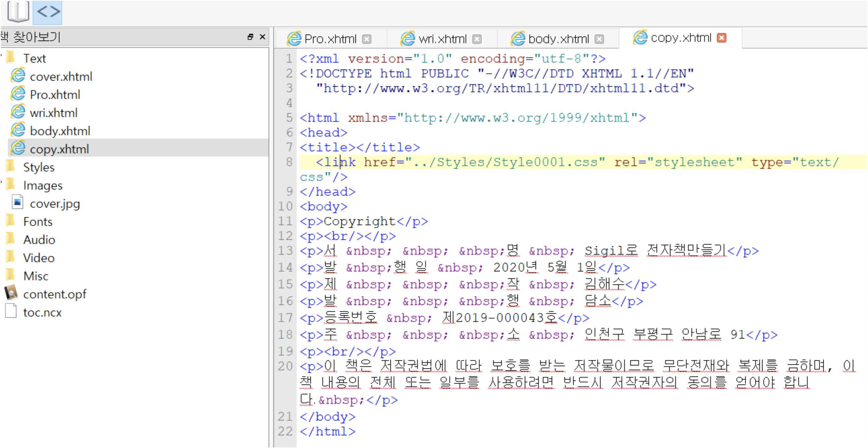Select content.opf file in browser
868x448 pixels.
pyautogui.click(x=54, y=294)
